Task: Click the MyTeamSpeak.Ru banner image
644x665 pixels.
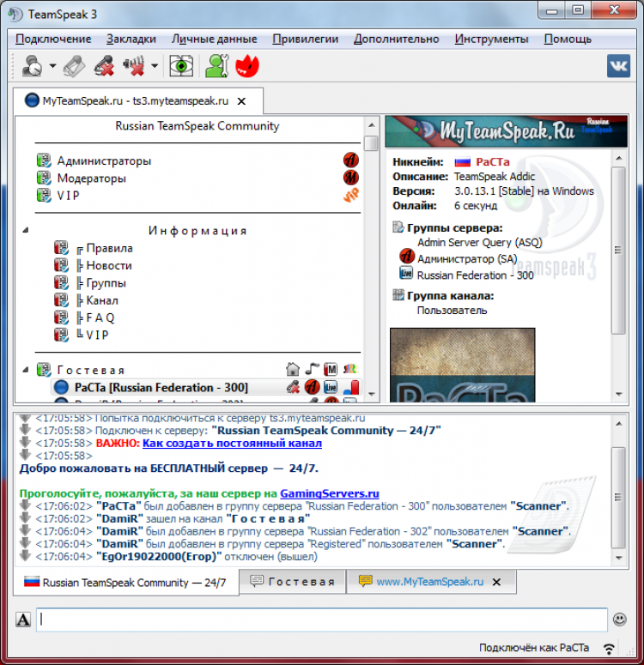Action: (x=506, y=131)
